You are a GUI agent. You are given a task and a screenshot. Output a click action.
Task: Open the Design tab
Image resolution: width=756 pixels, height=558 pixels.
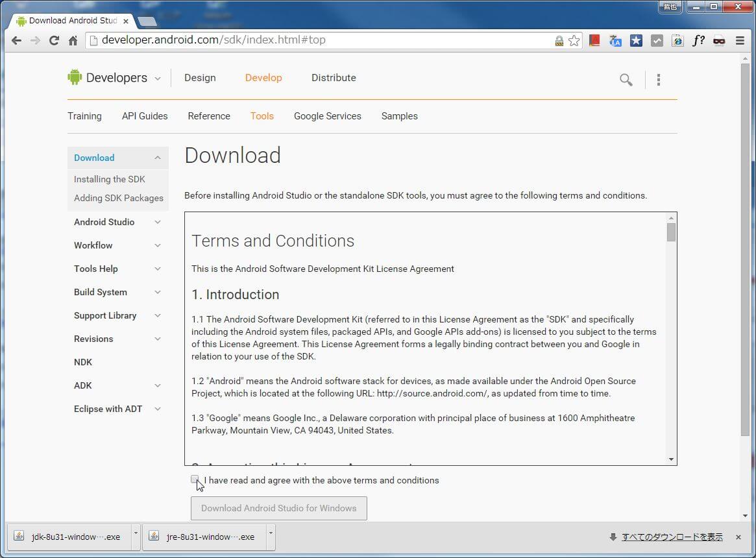(x=200, y=78)
